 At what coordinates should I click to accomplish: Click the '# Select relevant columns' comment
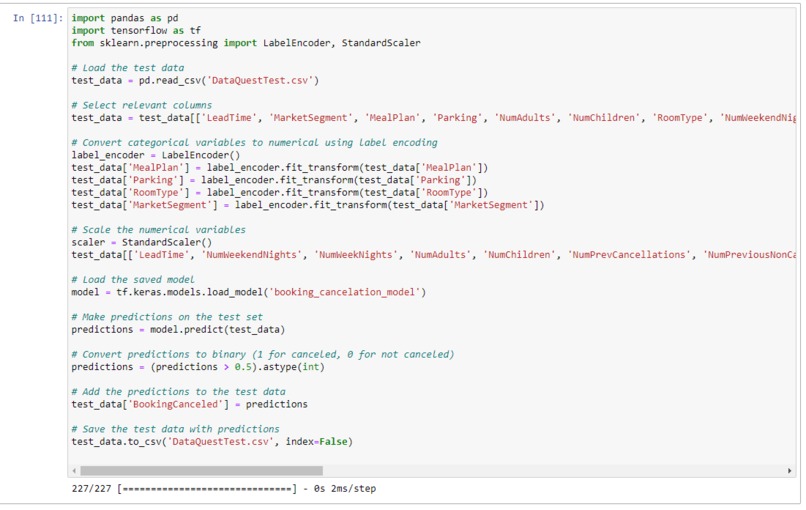(141, 105)
